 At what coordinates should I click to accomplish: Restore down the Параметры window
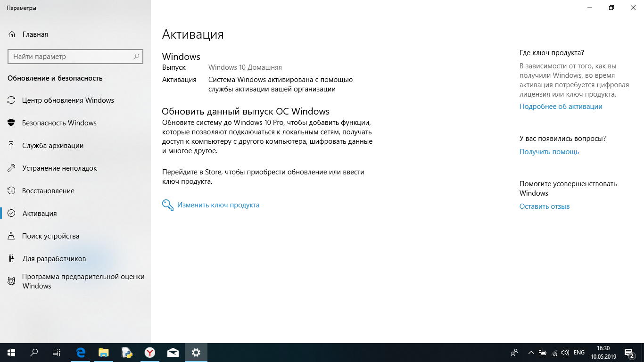pyautogui.click(x=611, y=8)
